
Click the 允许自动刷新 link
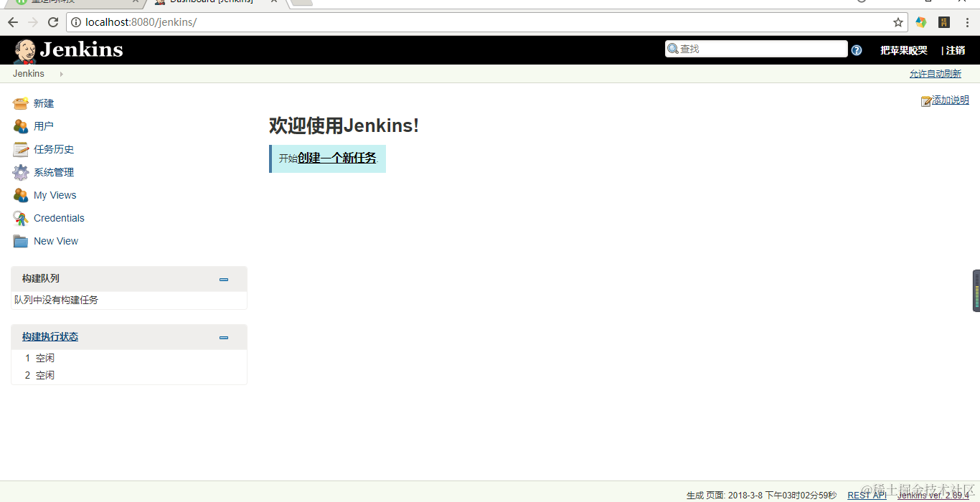pos(936,74)
